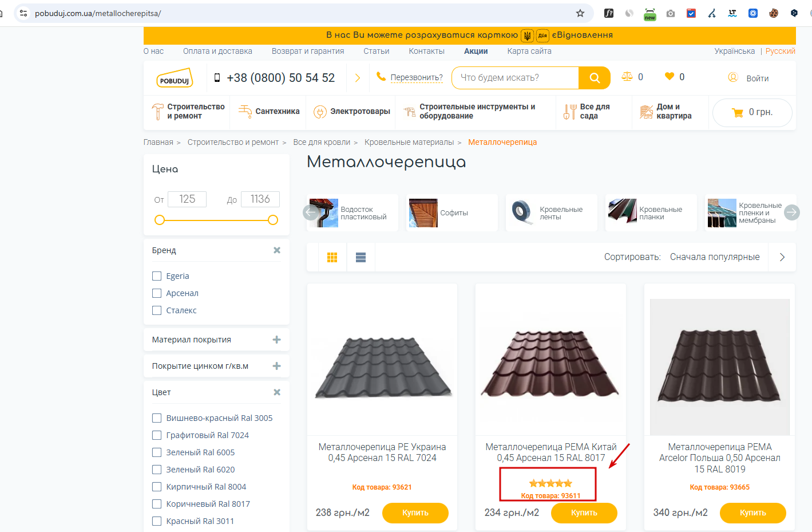Open Возврат и гарантия page
Screen dimensions: 812x532
click(308, 51)
